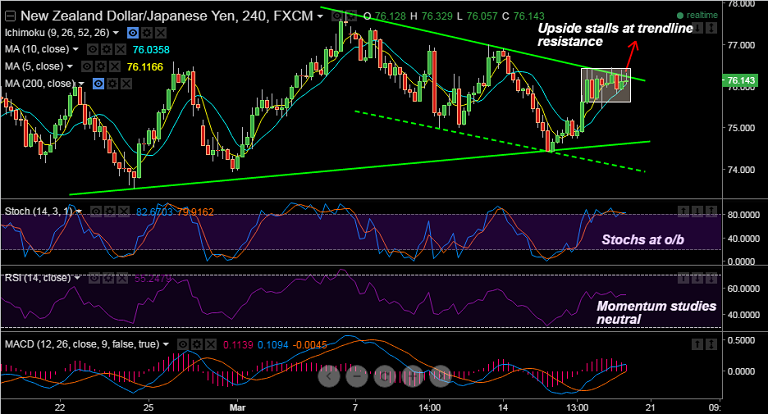Image resolution: width=768 pixels, height=414 pixels.
Task: Open MA (10, close) settings gear
Action: tap(107, 49)
